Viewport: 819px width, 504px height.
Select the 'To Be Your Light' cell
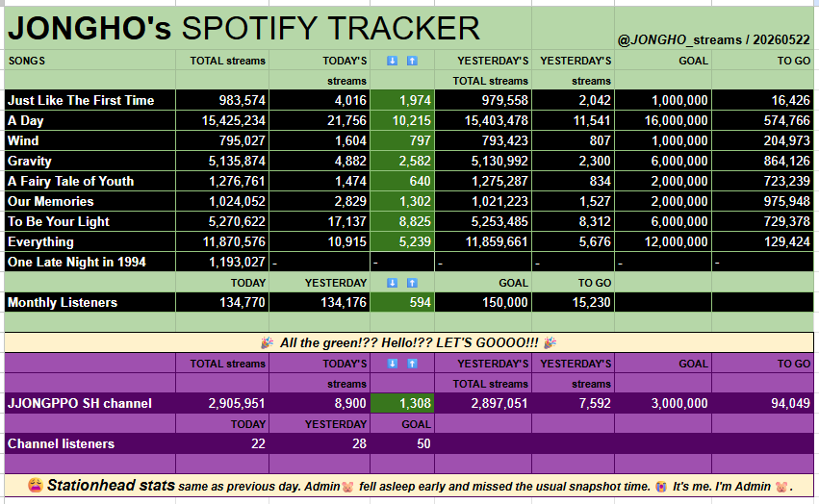tap(90, 221)
